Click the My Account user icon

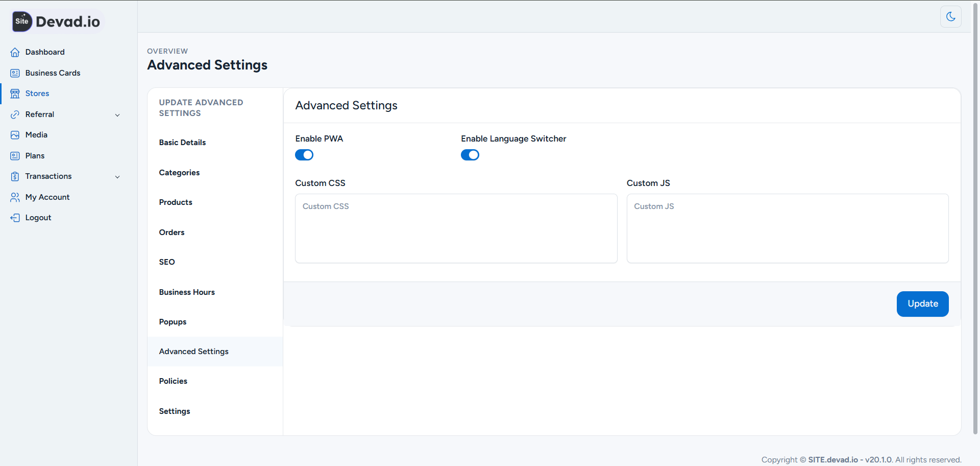pos(15,197)
